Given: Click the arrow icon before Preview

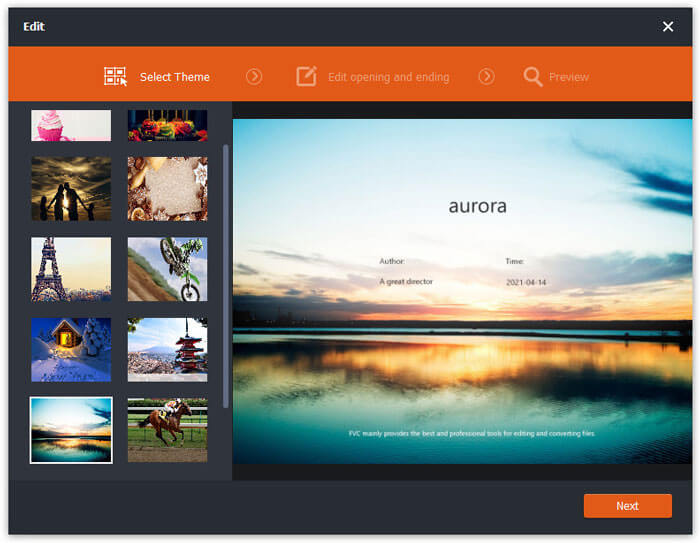Looking at the screenshot, I should click(486, 77).
